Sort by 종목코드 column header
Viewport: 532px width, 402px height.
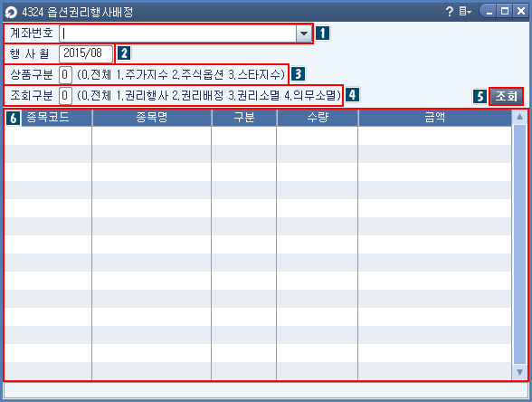[48, 118]
